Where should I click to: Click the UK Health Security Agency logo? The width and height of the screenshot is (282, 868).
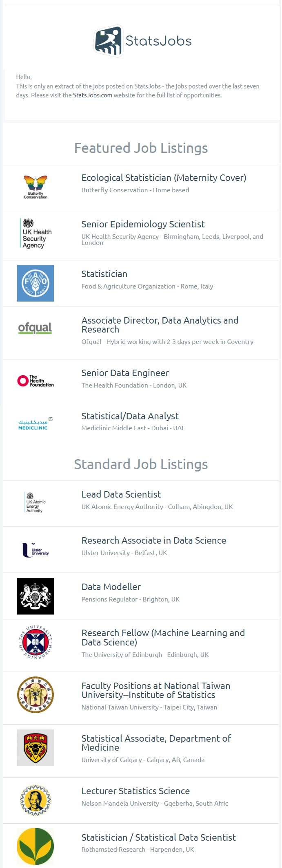[36, 234]
